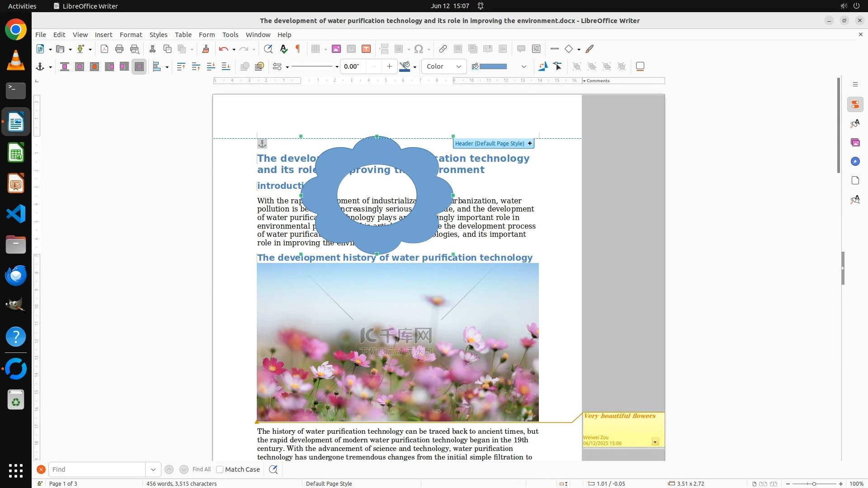Open the Styles menu
This screenshot has height=488, width=868.
point(158,35)
